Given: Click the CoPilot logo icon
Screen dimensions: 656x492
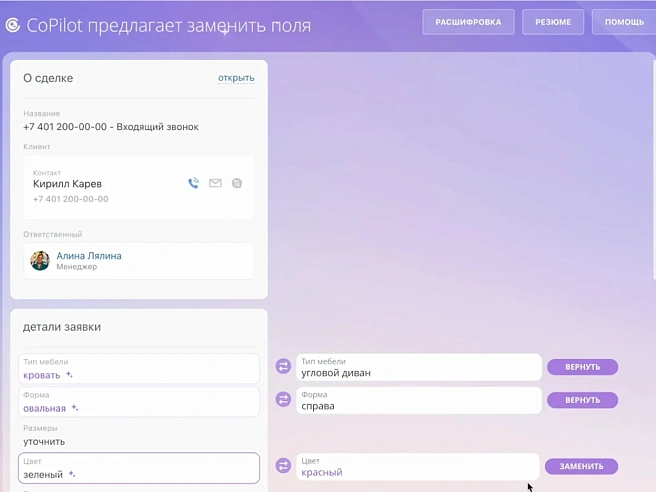Looking at the screenshot, I should coord(13,24).
